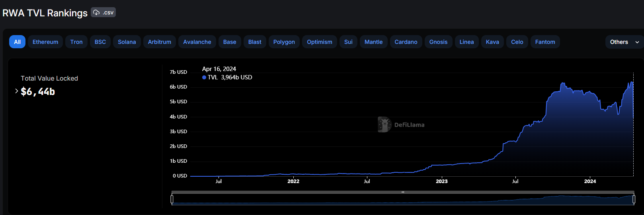
Task: Pick the Polygon chain filter
Action: [284, 42]
